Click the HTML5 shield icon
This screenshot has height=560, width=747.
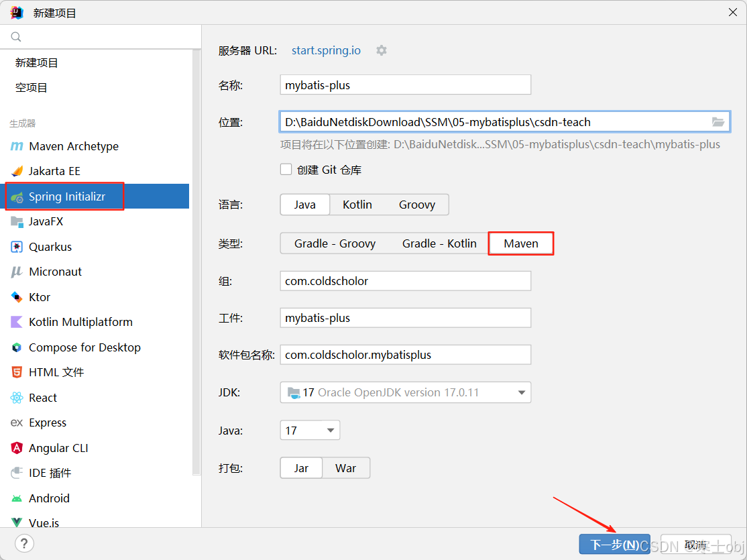[x=17, y=372]
